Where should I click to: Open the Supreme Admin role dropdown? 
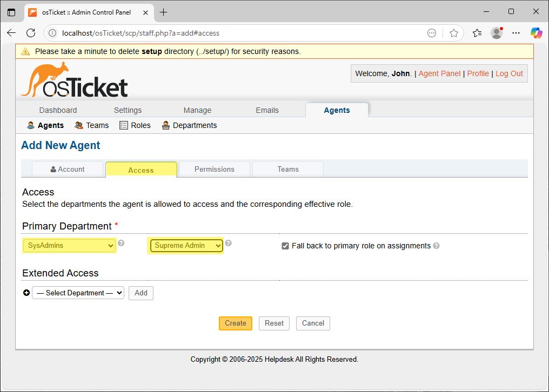[x=186, y=245]
